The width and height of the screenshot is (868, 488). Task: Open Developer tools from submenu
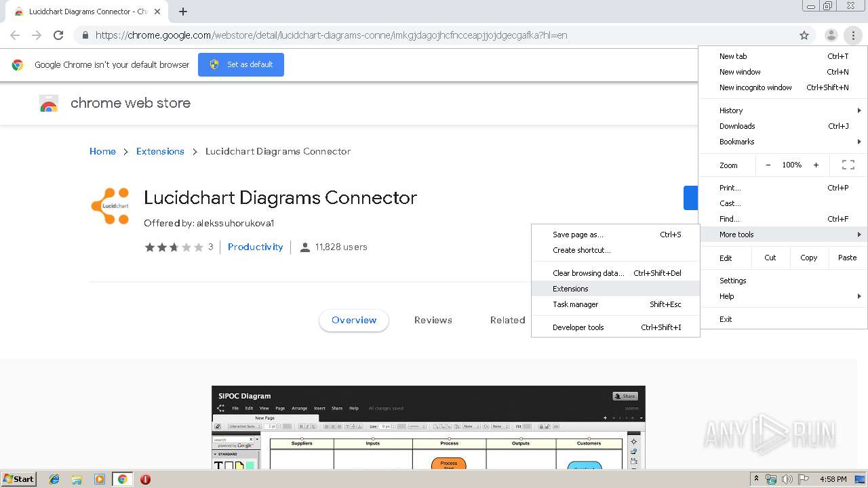[616, 327]
